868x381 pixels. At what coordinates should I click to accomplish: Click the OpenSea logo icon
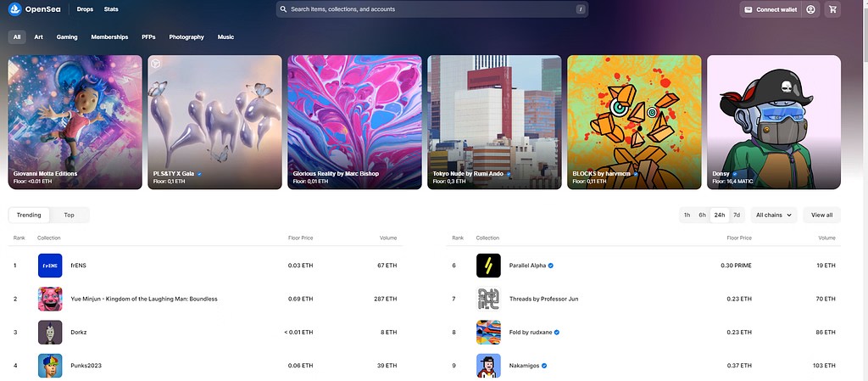[x=15, y=9]
